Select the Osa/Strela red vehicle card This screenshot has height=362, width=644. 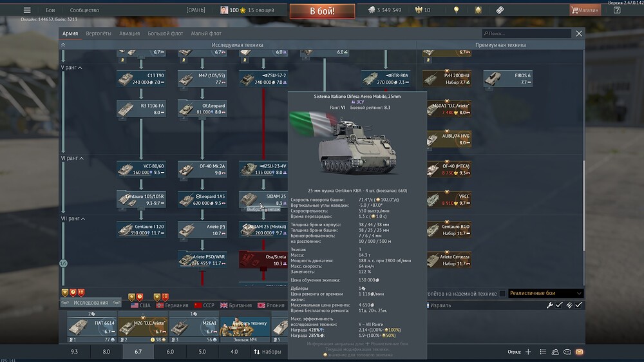pyautogui.click(x=263, y=260)
